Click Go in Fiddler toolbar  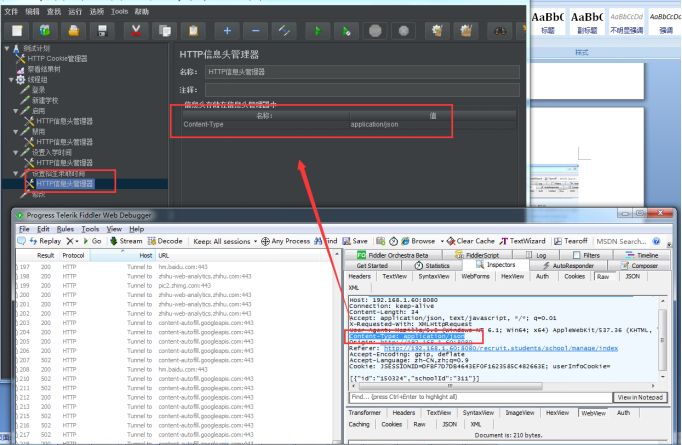[x=92, y=241]
